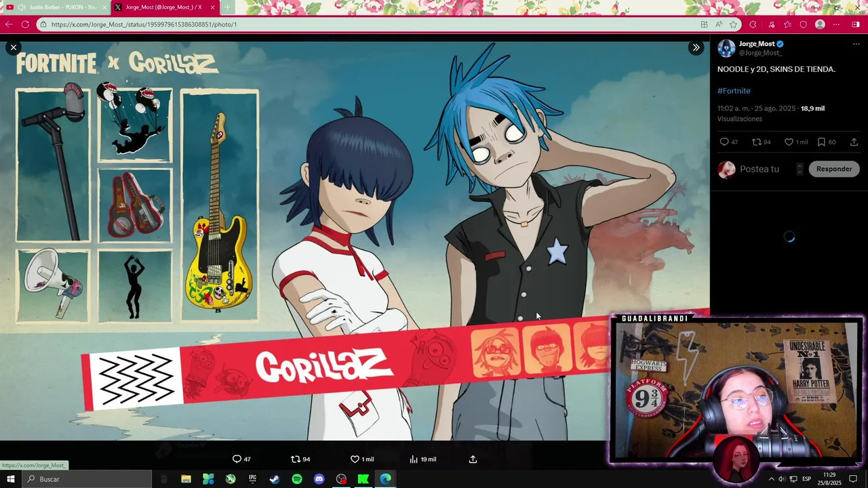The width and height of the screenshot is (868, 488).
Task: Open a new browser tab
Action: [x=227, y=7]
